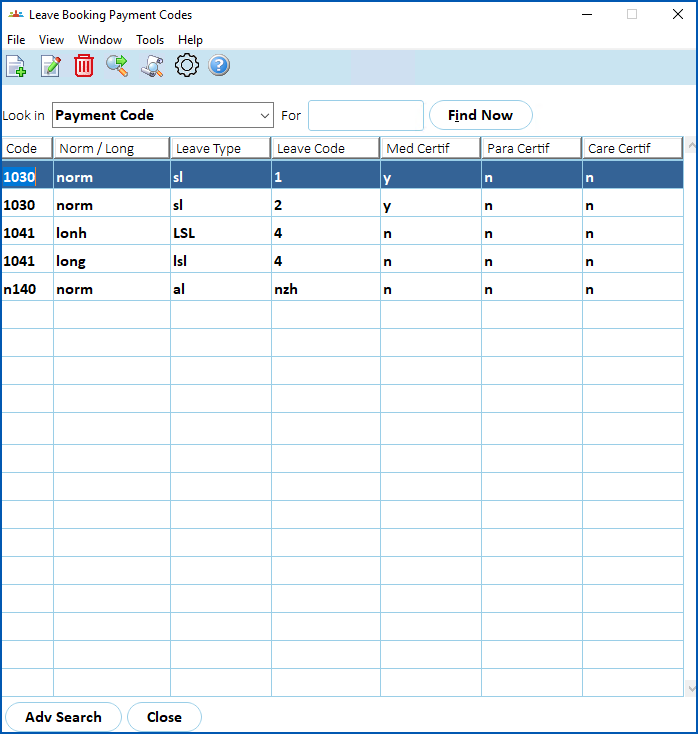This screenshot has width=698, height=734.
Task: Open the File menu
Action: coord(16,40)
